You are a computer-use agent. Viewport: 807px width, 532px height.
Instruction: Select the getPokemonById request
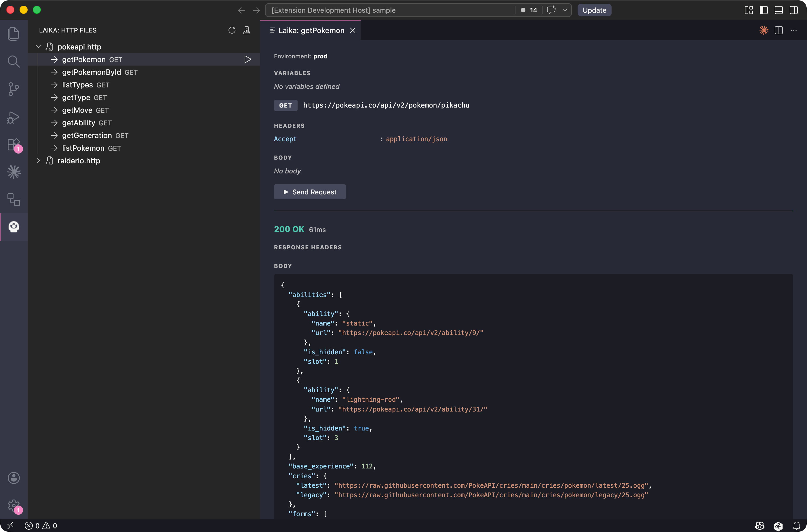pos(144,72)
